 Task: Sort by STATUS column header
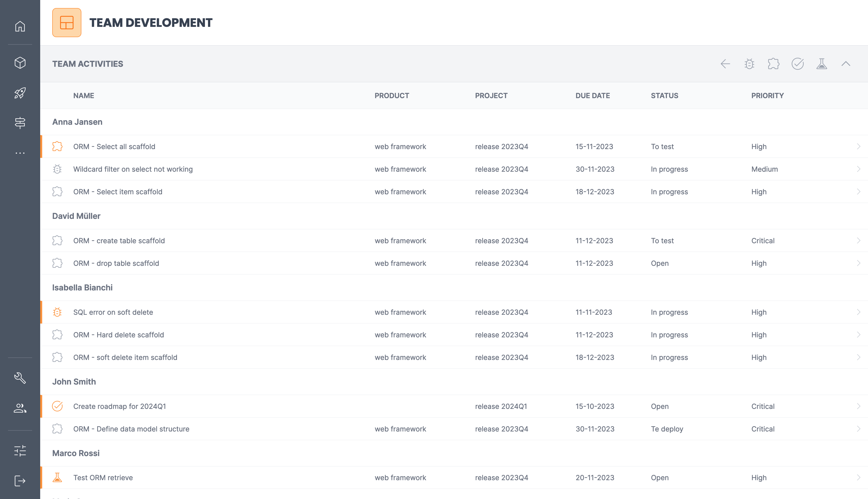(x=664, y=96)
